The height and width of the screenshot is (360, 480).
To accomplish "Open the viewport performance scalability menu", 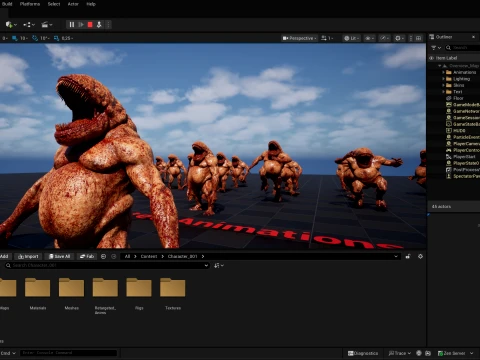I will 384,38.
